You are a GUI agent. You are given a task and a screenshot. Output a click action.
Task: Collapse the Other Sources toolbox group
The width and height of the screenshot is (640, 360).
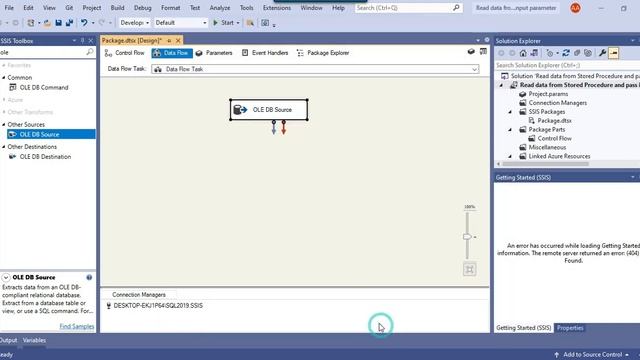pyautogui.click(x=4, y=124)
